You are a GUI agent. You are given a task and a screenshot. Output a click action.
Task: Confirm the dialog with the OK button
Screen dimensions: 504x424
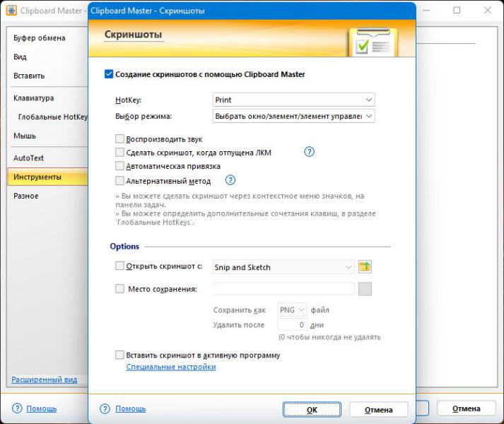coord(312,410)
